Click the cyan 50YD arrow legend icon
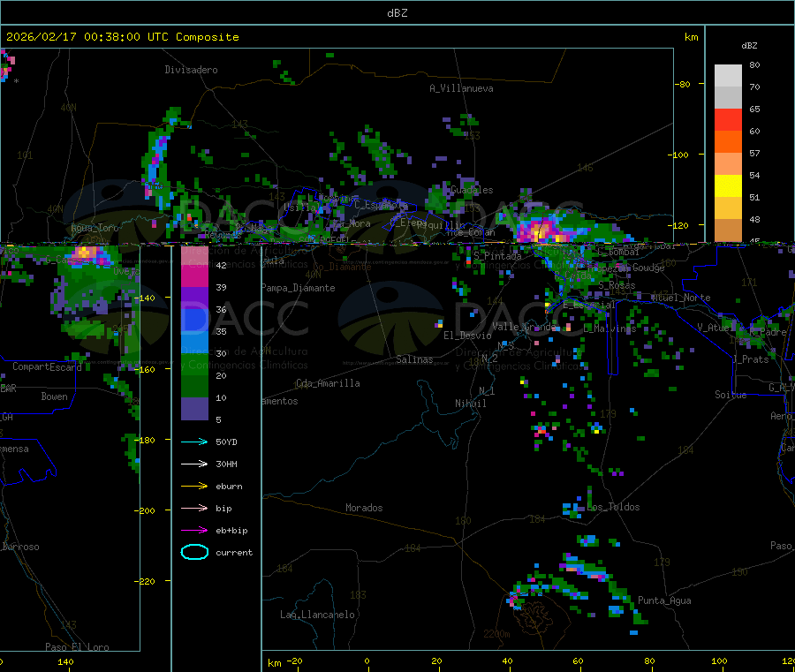 pos(194,442)
